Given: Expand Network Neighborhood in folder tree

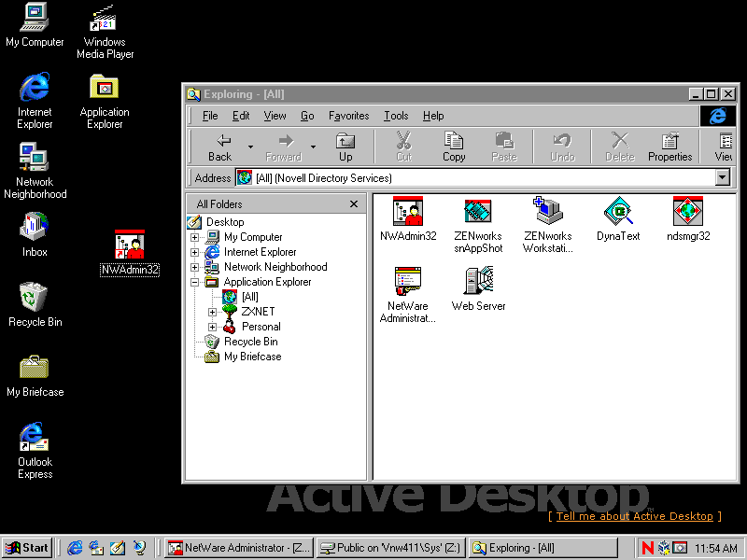Looking at the screenshot, I should tap(194, 267).
